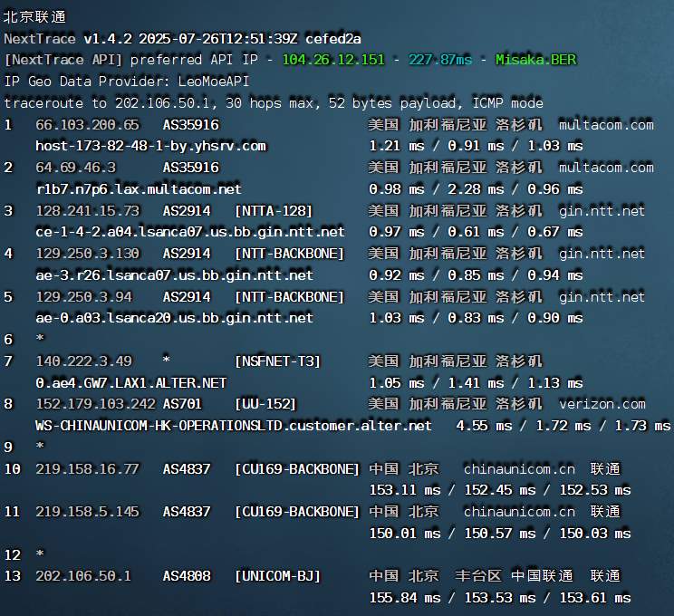
Task: Click the 227.87ms API latency value
Action: [x=440, y=60]
